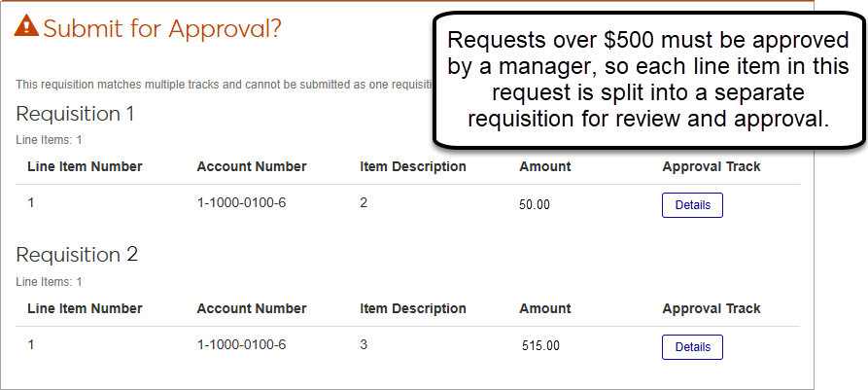Click Requisition 2's Amount column header
The width and height of the screenshot is (868, 390).
tap(544, 308)
